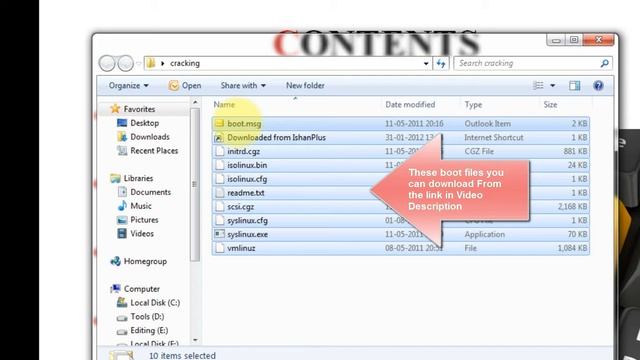Image resolution: width=640 pixels, height=360 pixels.
Task: Select the syslinux.exe application icon
Action: pyautogui.click(x=220, y=234)
